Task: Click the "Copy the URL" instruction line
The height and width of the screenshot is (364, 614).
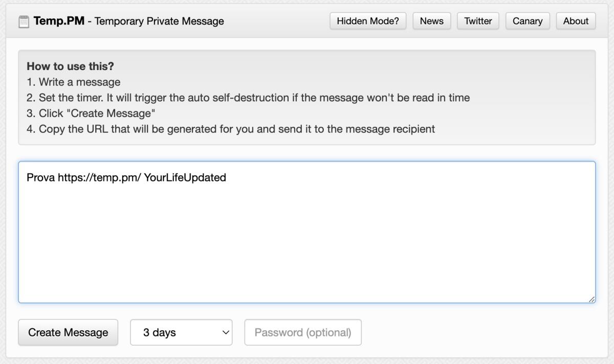Action: pyautogui.click(x=231, y=129)
